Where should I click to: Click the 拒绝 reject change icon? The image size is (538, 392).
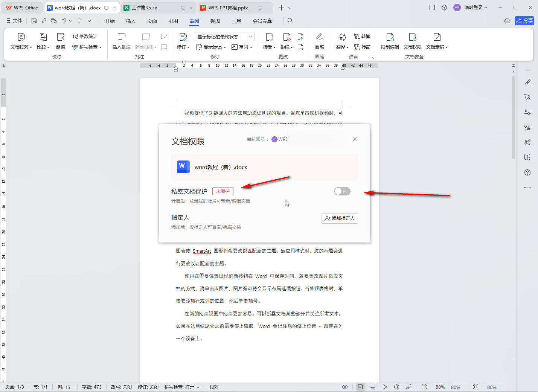[x=287, y=37]
